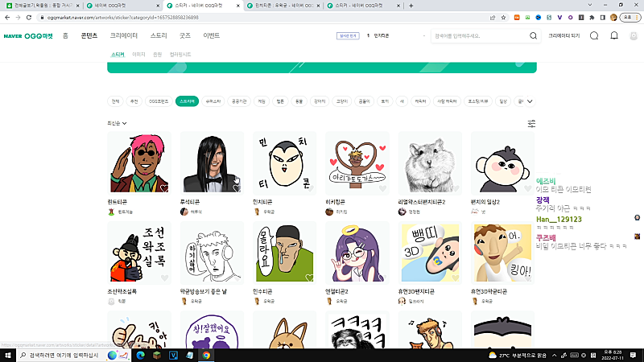Open the profile avatar in header
The height and width of the screenshot is (362, 644).
pos(634,36)
